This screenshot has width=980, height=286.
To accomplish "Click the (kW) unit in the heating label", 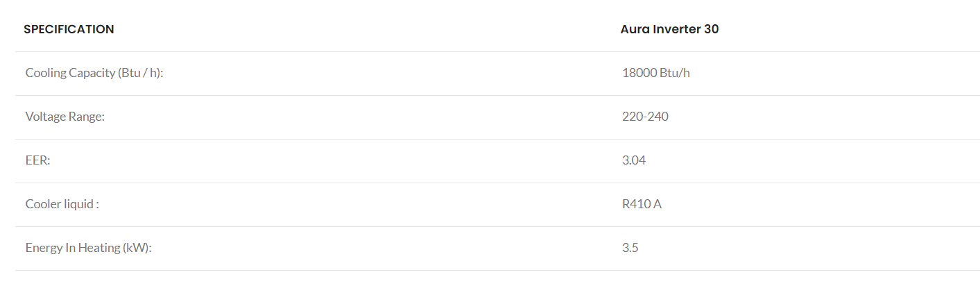I will point(137,248).
